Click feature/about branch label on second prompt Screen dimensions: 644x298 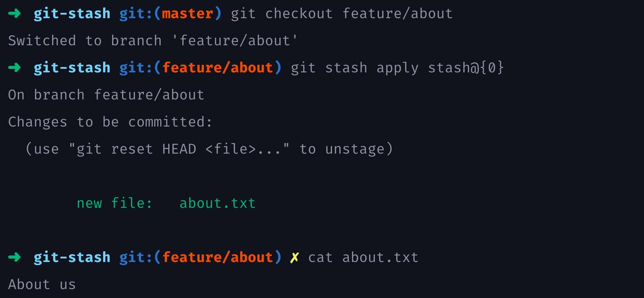[217, 68]
